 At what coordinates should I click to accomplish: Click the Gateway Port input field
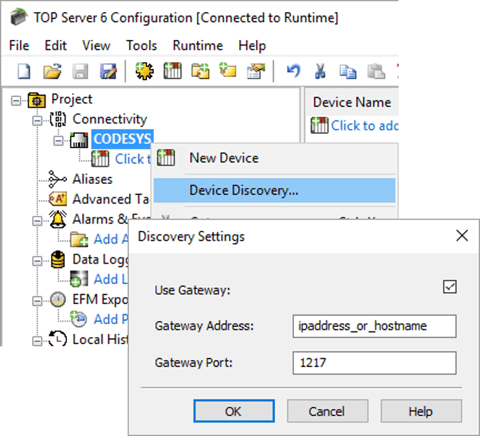coord(374,363)
